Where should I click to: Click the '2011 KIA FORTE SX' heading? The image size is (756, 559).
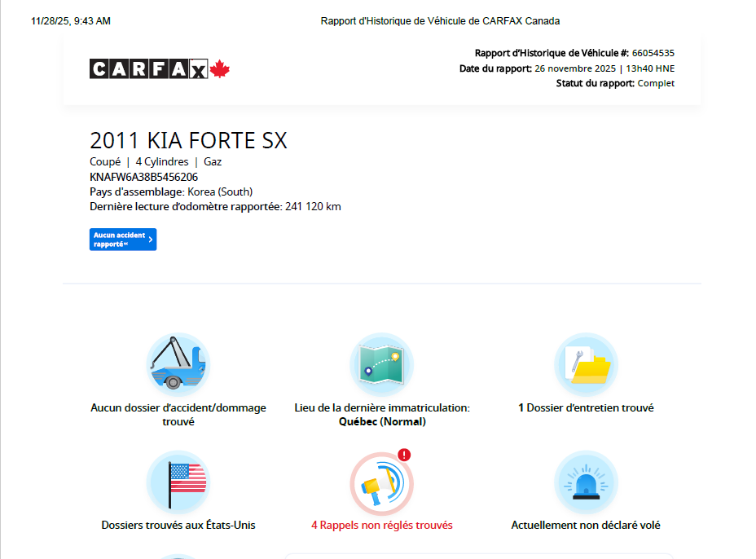[188, 141]
